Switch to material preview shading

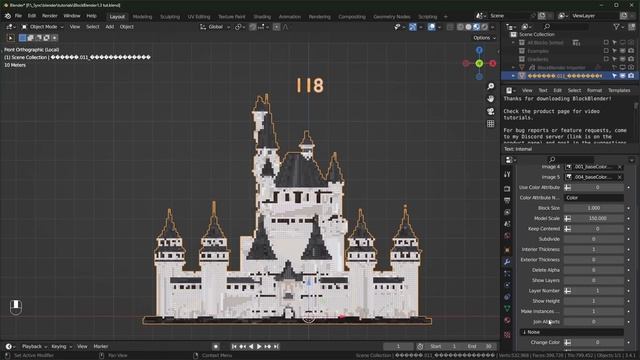(476, 27)
